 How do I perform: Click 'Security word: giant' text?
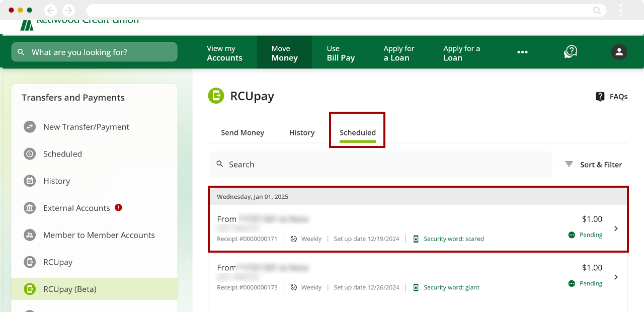(451, 287)
